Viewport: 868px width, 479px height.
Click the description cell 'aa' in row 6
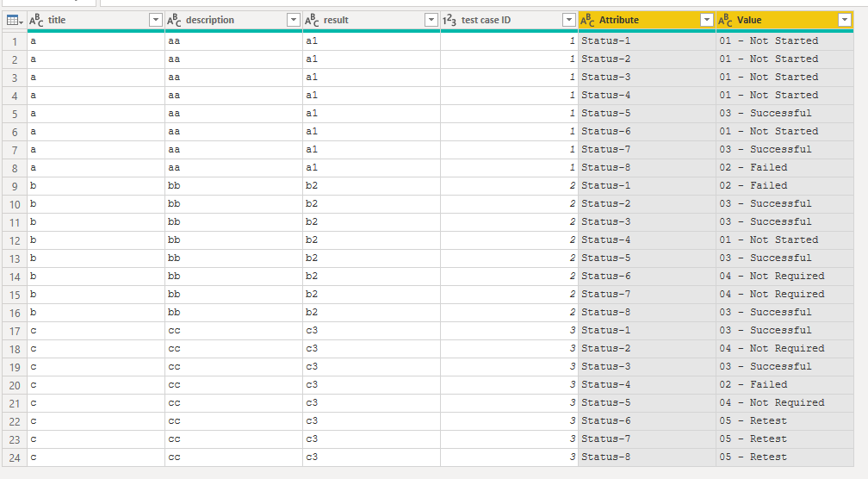pyautogui.click(x=233, y=132)
